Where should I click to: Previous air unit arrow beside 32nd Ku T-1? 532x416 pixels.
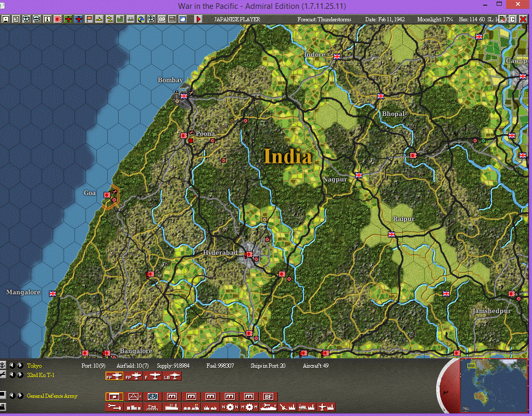12,375
